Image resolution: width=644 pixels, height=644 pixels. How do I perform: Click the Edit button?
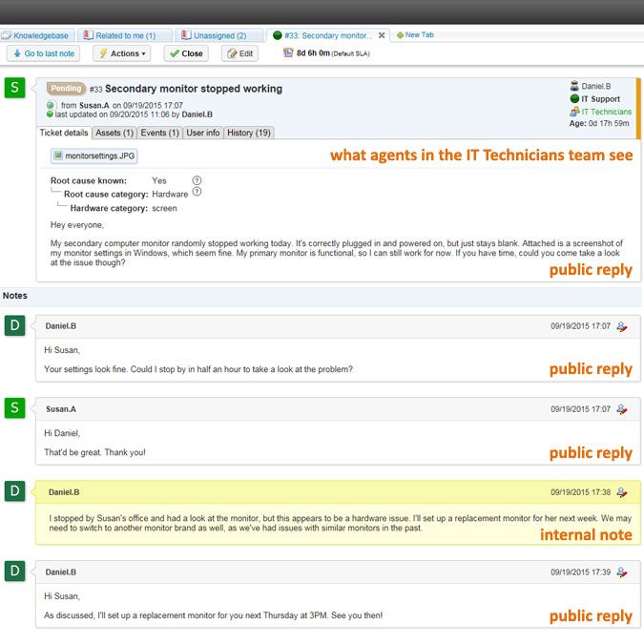(x=239, y=53)
